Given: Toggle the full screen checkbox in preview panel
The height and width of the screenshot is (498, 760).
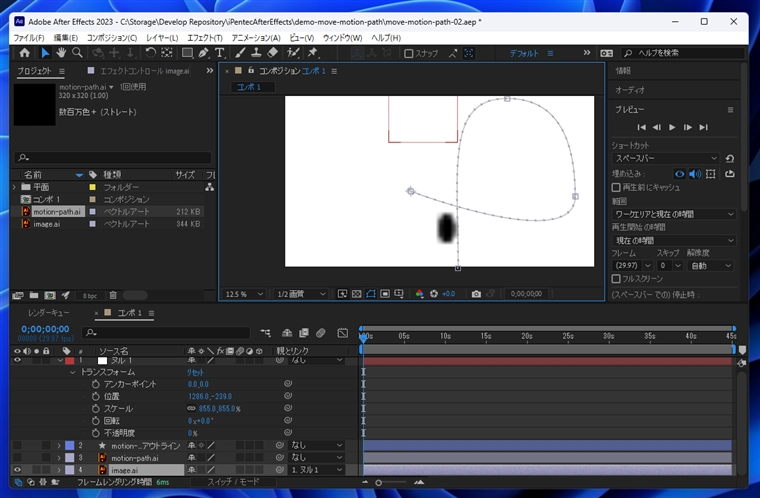Looking at the screenshot, I should 616,279.
